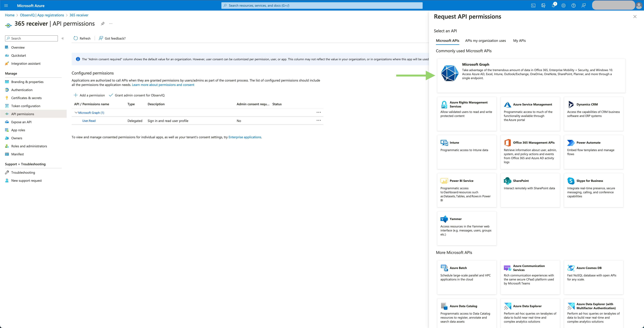Viewport: 644px width, 328px height.
Task: Select the Power Automate API icon
Action: point(571,143)
